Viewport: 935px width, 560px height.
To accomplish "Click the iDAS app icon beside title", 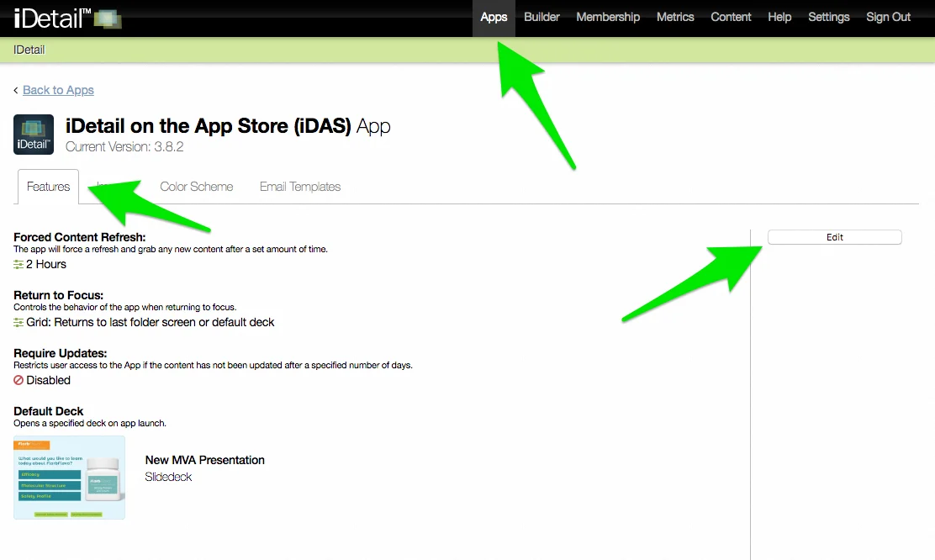I will point(34,135).
